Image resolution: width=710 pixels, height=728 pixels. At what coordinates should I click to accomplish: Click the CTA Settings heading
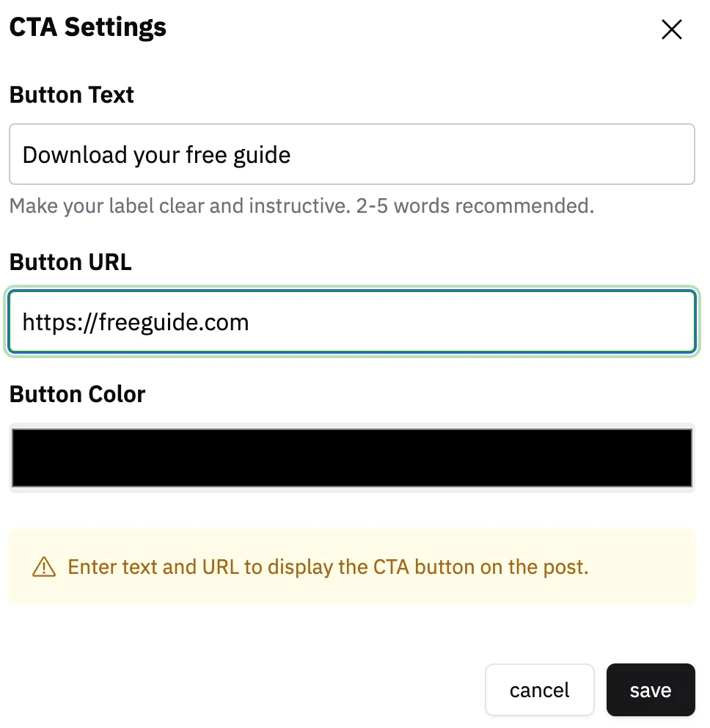pyautogui.click(x=87, y=26)
